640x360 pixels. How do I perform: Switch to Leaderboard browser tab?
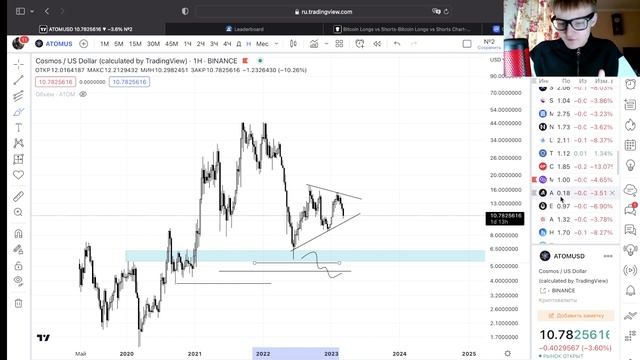pos(244,29)
